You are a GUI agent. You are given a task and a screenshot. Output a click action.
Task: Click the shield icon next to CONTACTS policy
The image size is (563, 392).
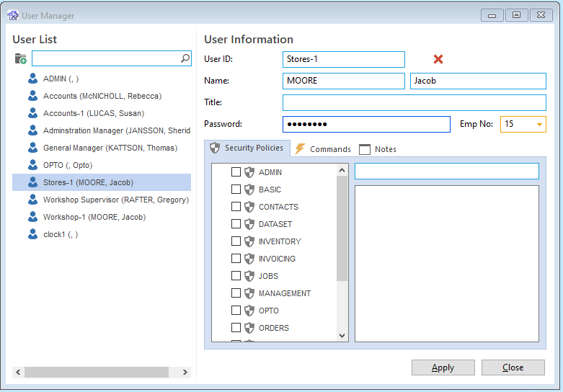click(249, 207)
